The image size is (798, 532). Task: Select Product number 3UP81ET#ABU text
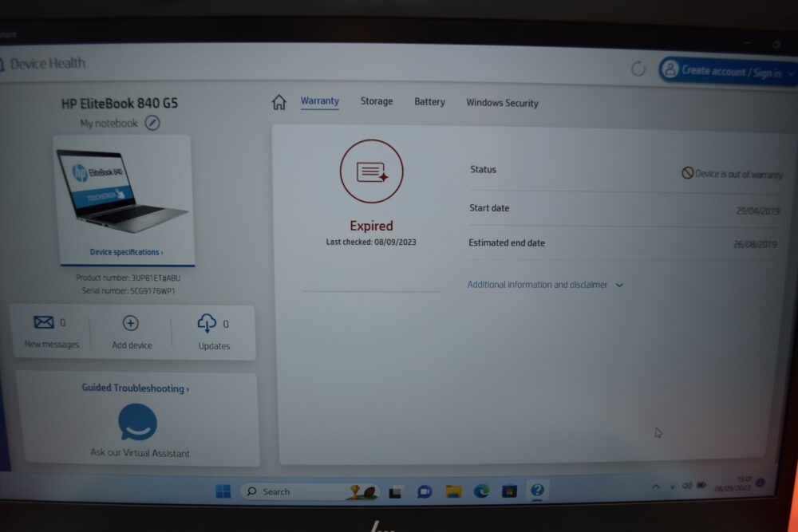(x=128, y=278)
